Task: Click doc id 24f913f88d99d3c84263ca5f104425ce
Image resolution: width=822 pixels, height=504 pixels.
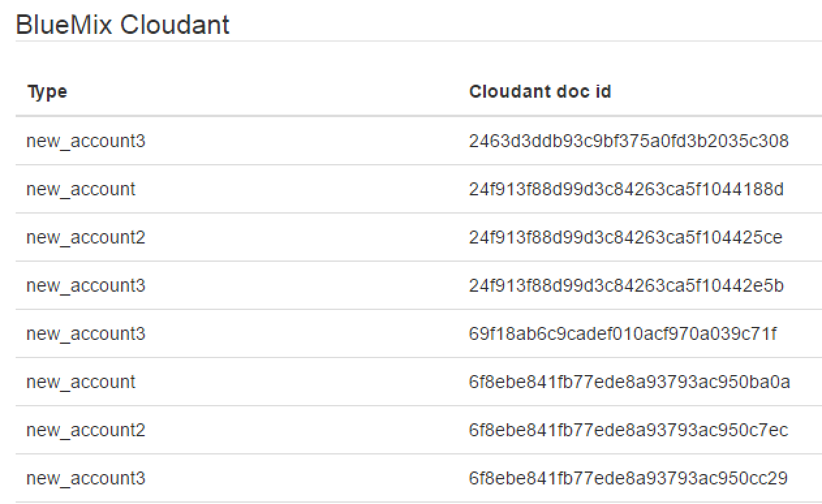Action: [x=625, y=237]
